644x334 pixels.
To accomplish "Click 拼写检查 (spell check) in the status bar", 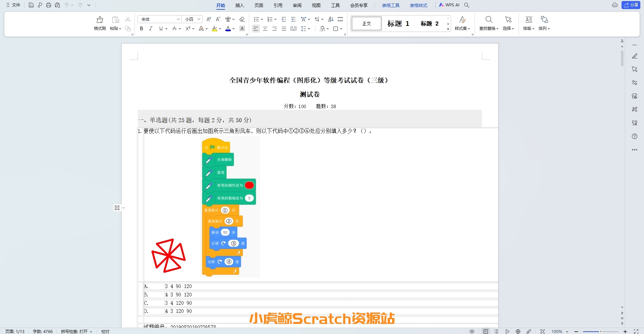I will pos(76,331).
